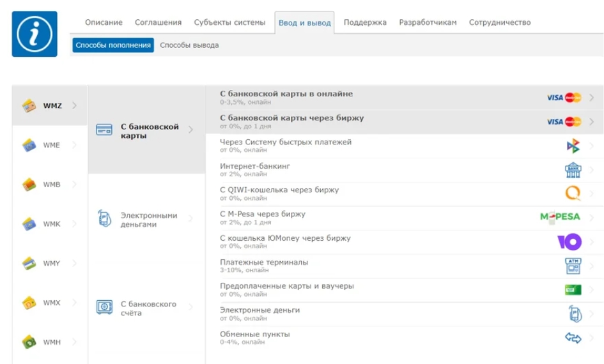The height and width of the screenshot is (364, 604).
Task: Click the ЮMoney purple logo icon
Action: tap(569, 241)
